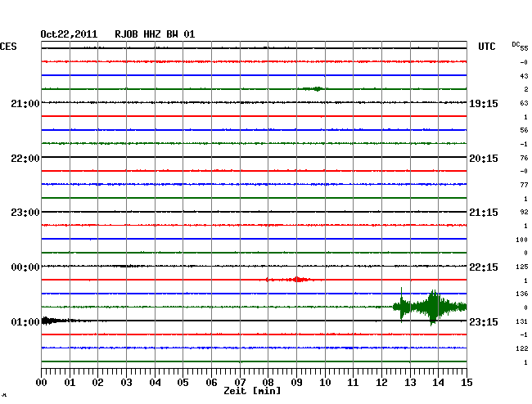Select the DC offset value 56
This screenshot has width=532, height=404.
524,130
